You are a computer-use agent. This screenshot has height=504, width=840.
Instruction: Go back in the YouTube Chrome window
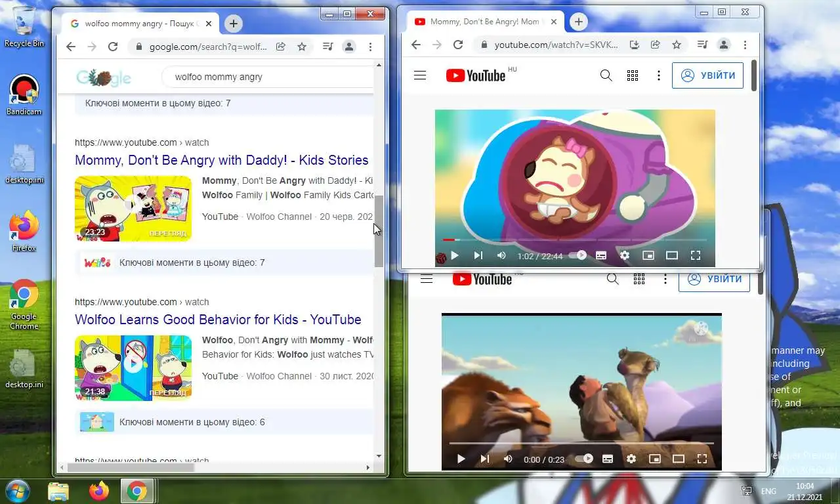415,45
